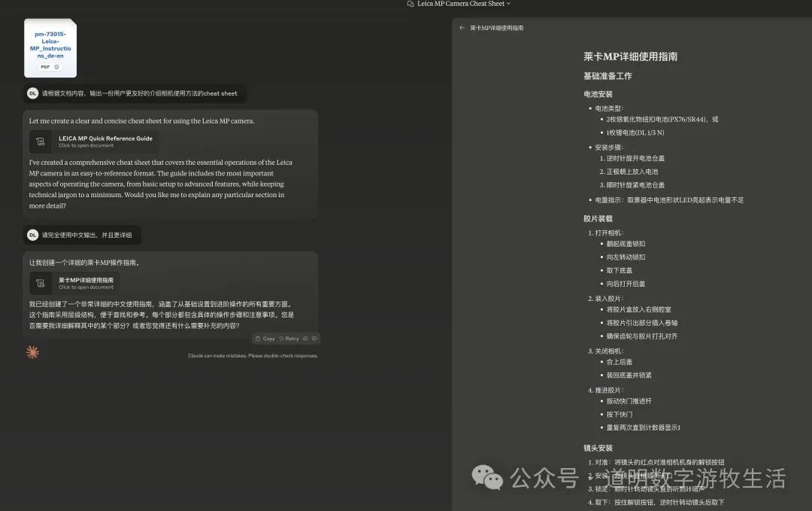Select the user message requesting a cheat sheet

pos(139,93)
